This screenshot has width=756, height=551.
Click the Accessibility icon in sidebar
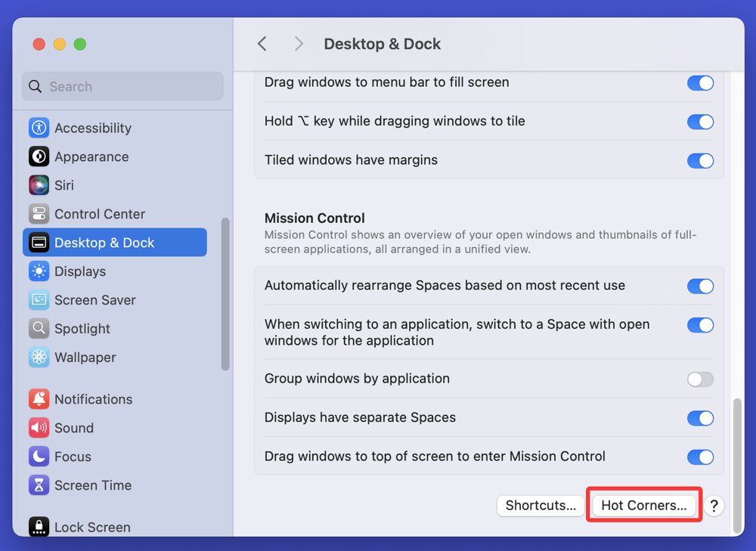click(39, 128)
